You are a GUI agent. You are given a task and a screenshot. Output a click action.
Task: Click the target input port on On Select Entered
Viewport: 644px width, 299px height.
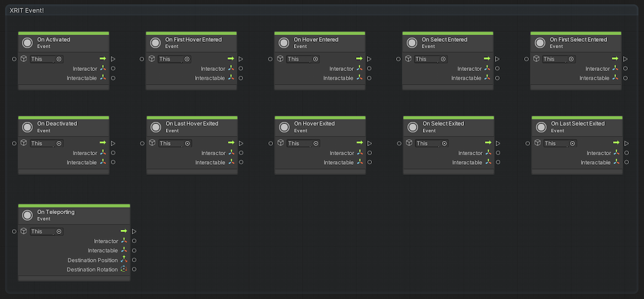[398, 59]
